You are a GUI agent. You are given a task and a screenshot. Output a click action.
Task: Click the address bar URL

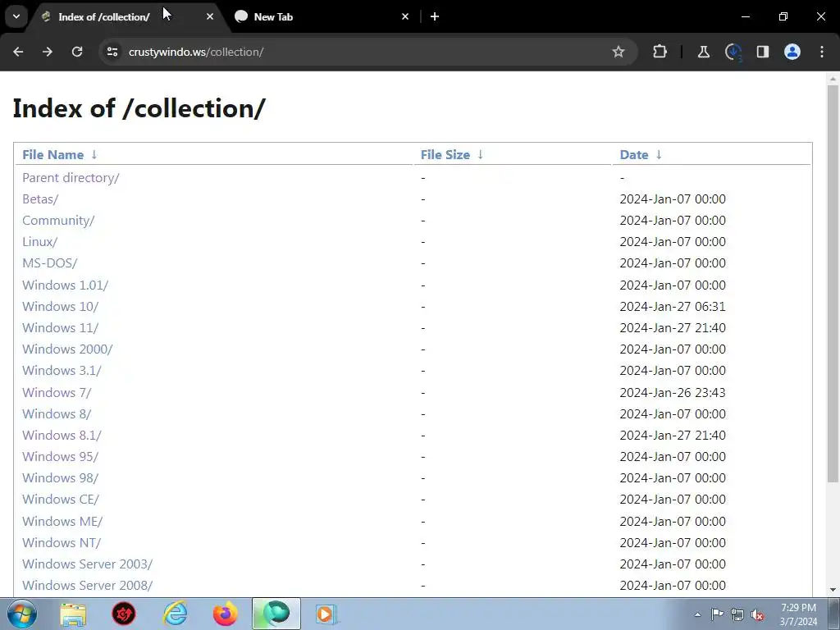[196, 52]
